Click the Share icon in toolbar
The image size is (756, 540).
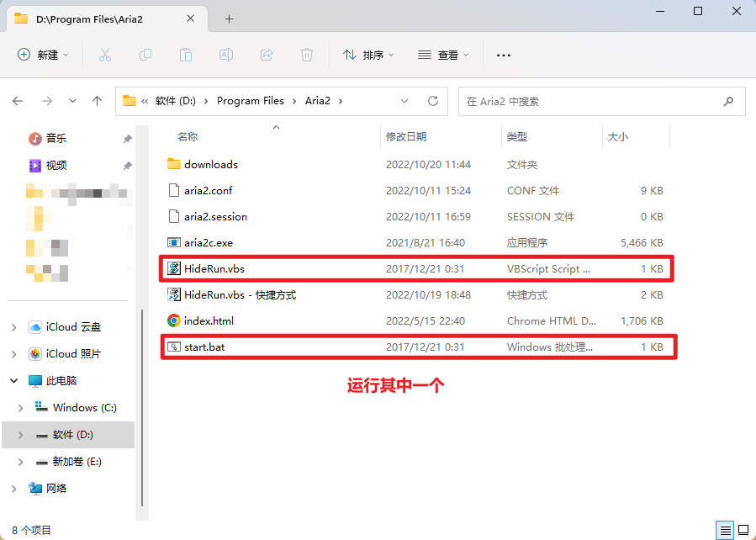pyautogui.click(x=267, y=55)
